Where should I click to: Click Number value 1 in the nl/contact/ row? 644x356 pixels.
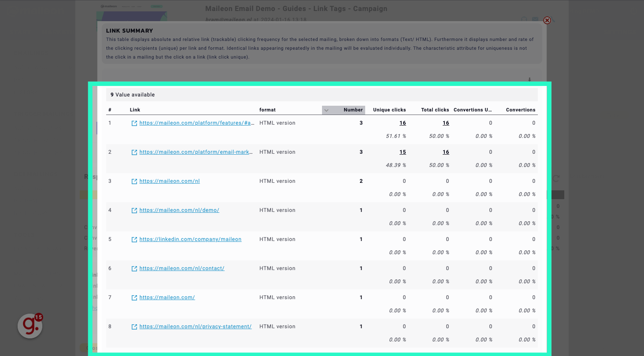[361, 268]
